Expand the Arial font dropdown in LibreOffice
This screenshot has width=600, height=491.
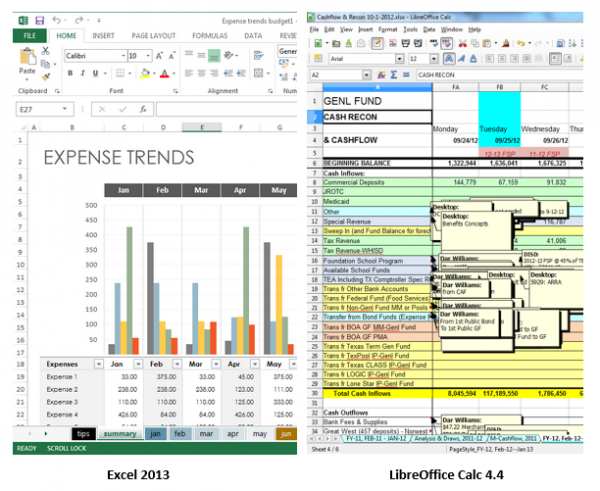point(398,59)
